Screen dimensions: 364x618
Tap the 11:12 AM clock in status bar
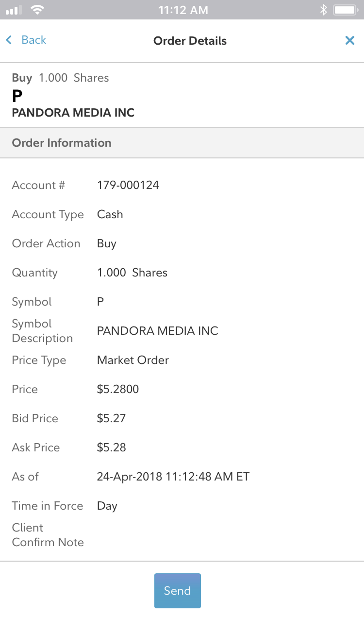(183, 10)
